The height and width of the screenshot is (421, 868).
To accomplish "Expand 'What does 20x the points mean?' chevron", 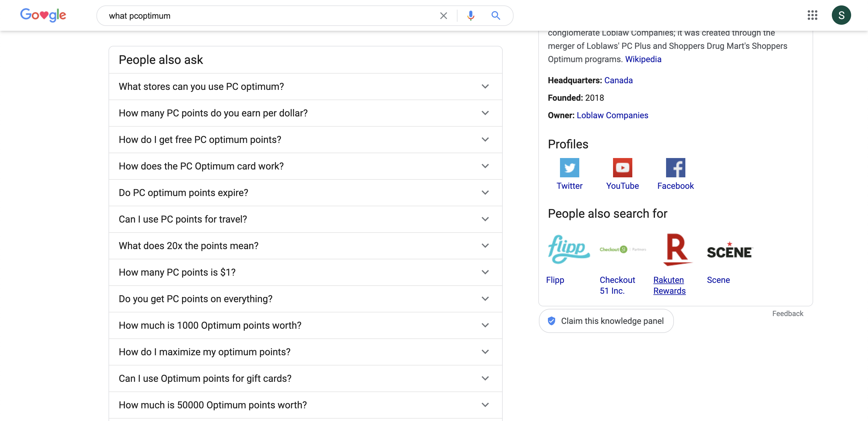I will [x=485, y=246].
